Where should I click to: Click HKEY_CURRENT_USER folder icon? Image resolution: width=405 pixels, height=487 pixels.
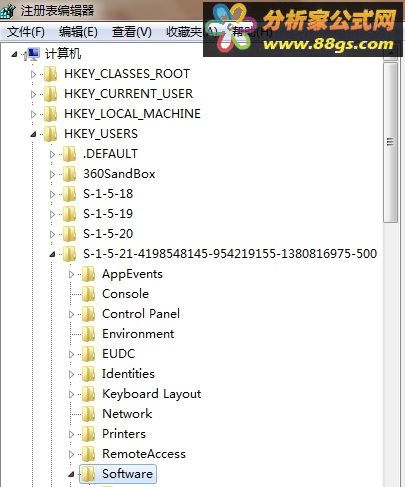[x=51, y=94]
